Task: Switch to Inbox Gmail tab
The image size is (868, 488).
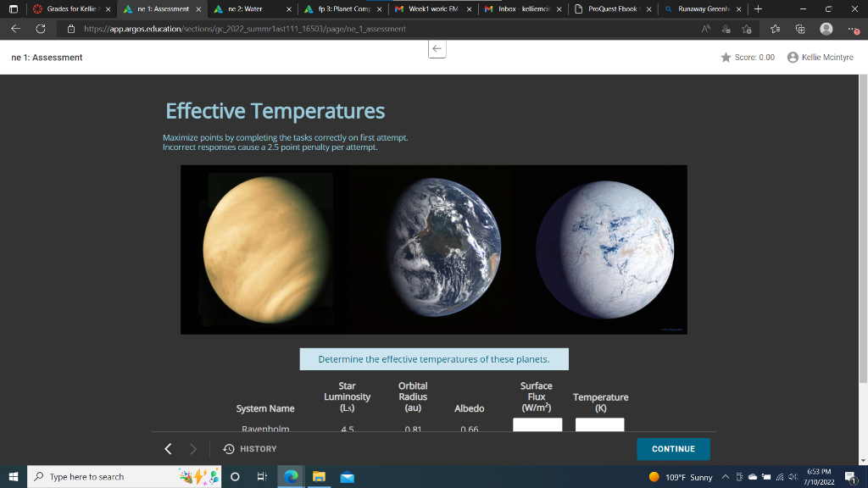Action: click(x=522, y=8)
